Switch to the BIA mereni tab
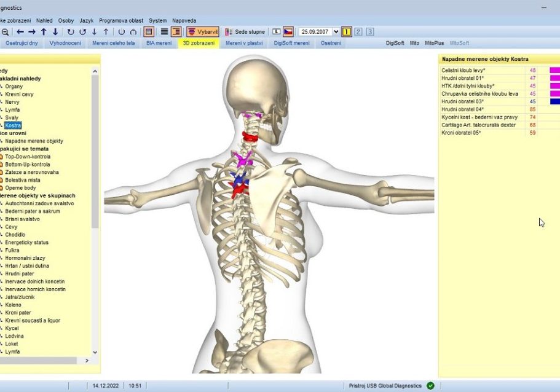The height and width of the screenshot is (392, 560). (159, 44)
